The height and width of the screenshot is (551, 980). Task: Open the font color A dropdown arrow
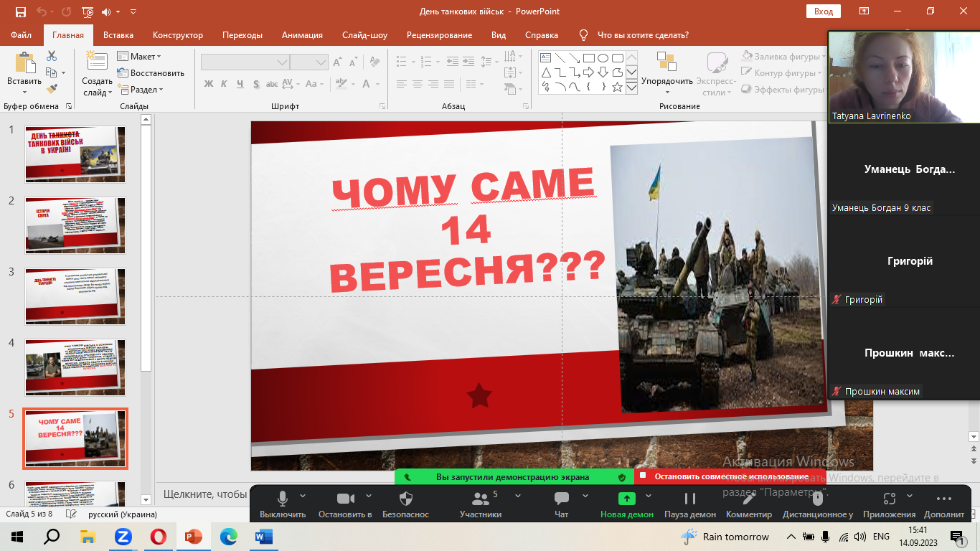click(x=378, y=84)
